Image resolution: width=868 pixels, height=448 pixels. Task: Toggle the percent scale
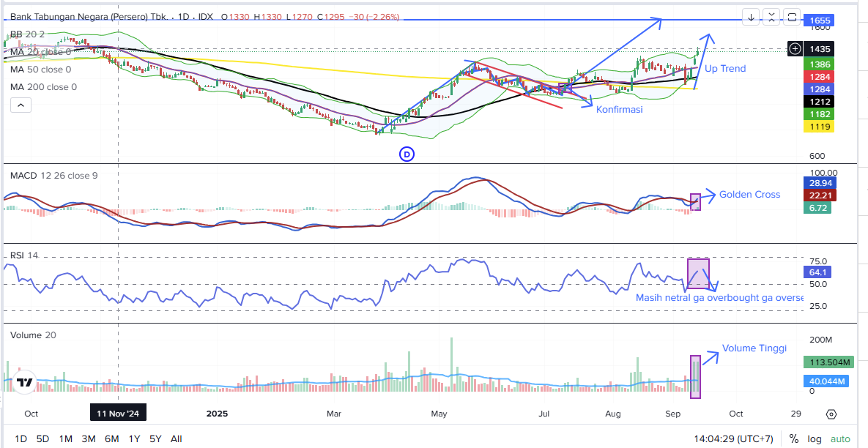click(794, 439)
